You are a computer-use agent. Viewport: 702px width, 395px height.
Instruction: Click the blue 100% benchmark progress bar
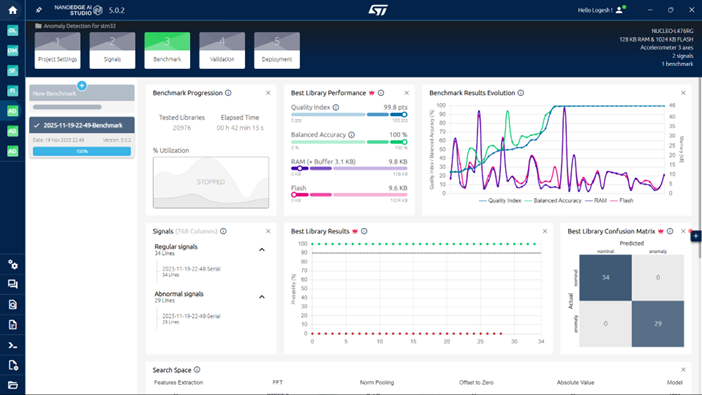(82, 151)
